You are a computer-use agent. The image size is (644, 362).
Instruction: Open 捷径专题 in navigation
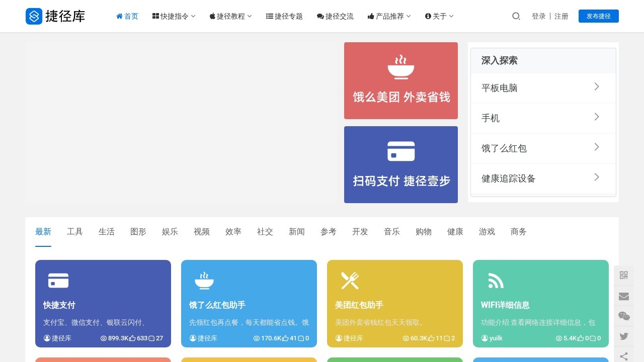284,16
